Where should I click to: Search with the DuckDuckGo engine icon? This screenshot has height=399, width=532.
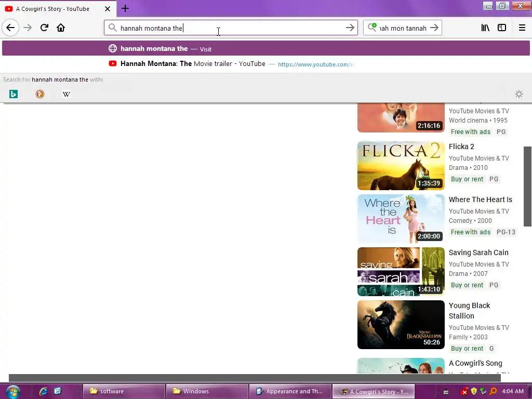pos(40,94)
